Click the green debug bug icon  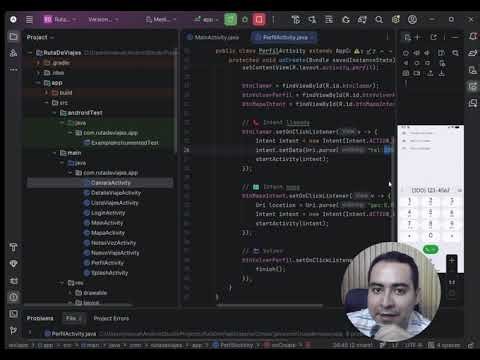point(245,20)
